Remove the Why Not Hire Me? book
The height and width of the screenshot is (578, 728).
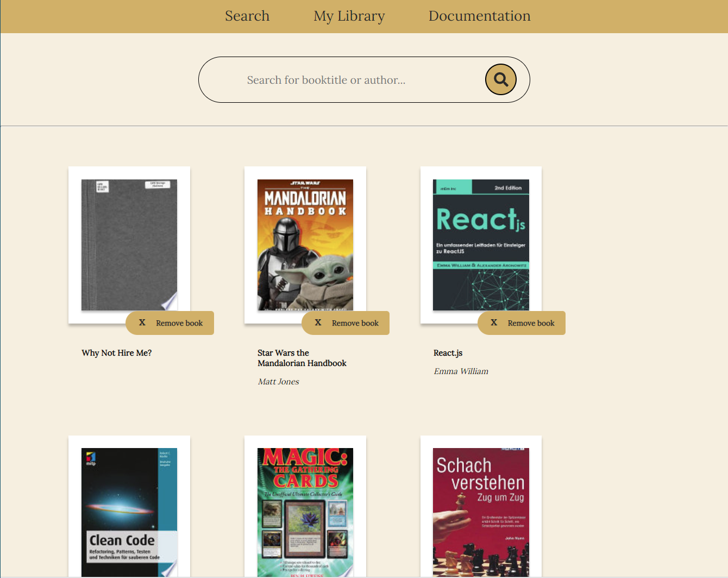pos(170,323)
